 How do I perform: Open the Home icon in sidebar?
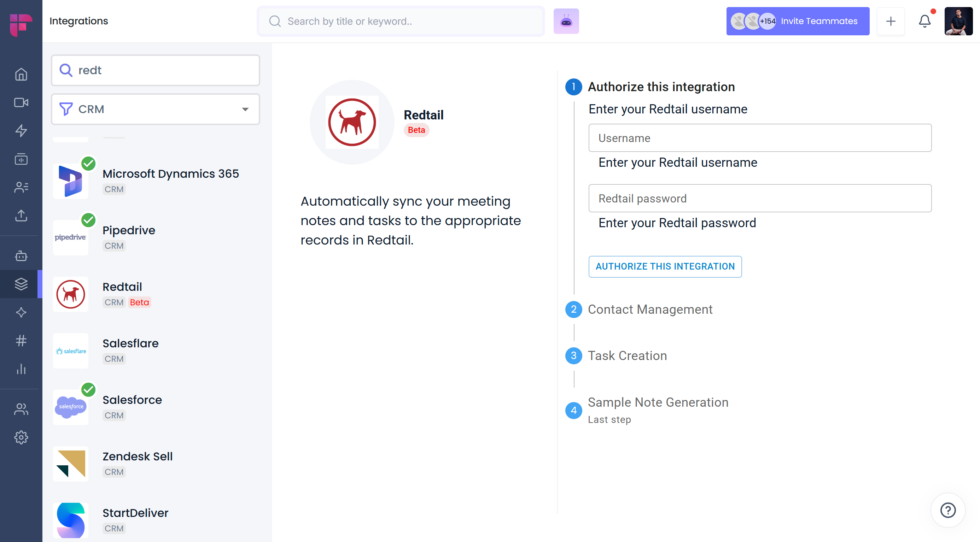point(21,74)
